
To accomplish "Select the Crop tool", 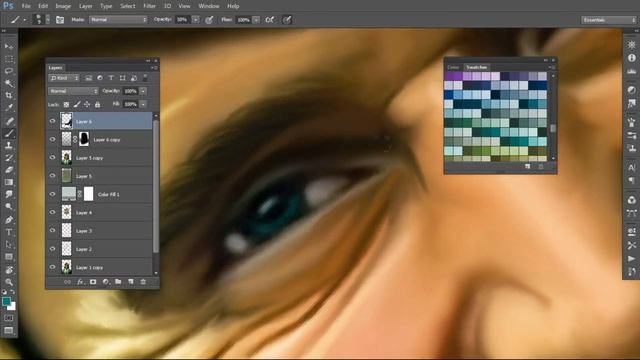I will coord(9,96).
